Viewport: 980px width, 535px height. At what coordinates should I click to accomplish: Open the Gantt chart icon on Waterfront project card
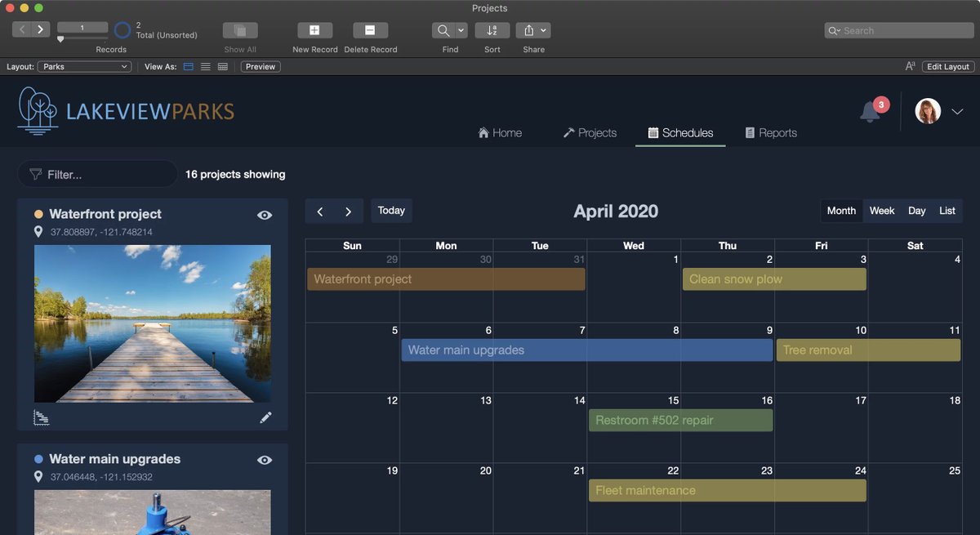pos(41,417)
